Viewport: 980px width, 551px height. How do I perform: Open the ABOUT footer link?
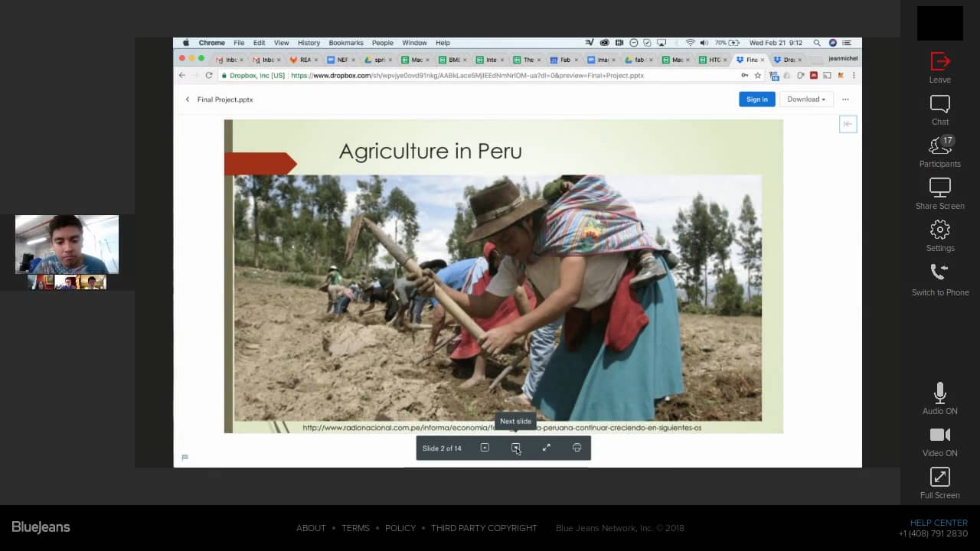point(311,528)
